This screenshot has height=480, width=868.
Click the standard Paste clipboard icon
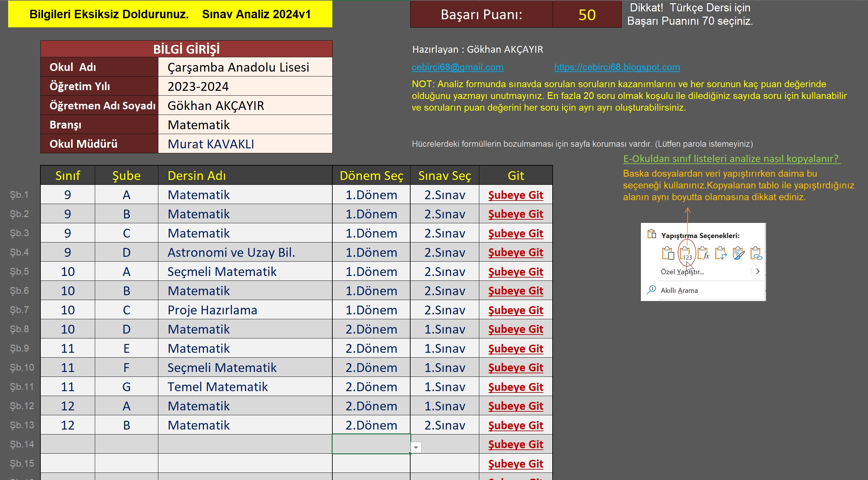[668, 254]
